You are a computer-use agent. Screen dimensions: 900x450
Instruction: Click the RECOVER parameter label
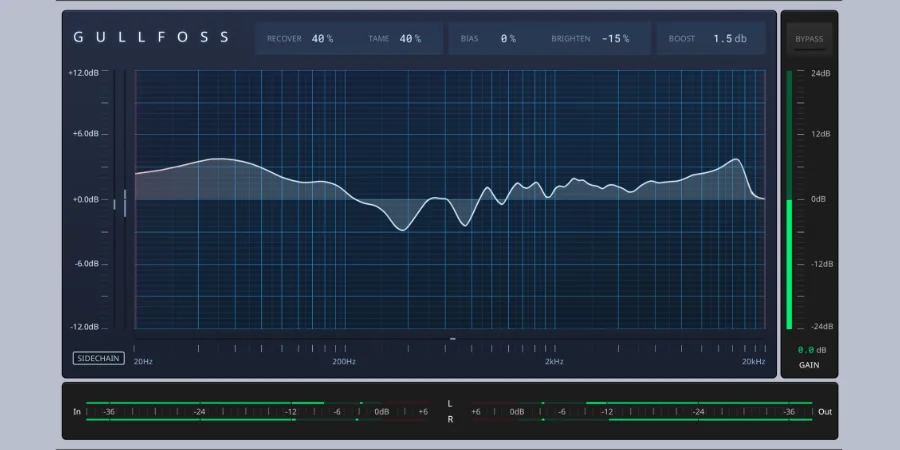[x=284, y=38]
